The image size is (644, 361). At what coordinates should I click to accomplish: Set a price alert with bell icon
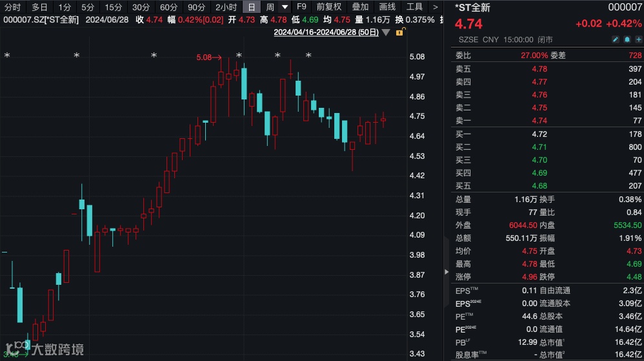(627, 39)
